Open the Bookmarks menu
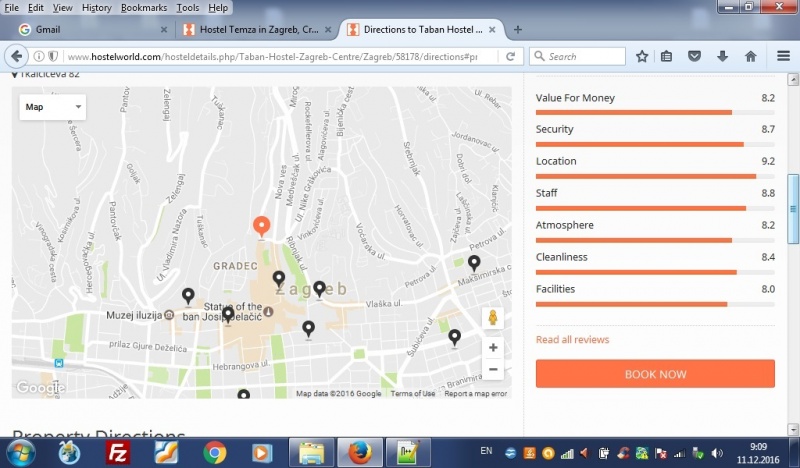800x468 pixels. [144, 7]
